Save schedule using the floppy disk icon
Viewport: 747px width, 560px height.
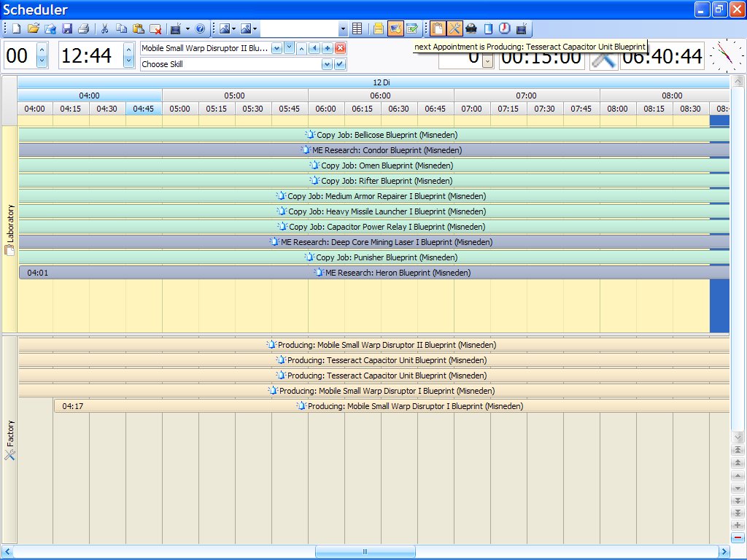click(x=67, y=29)
